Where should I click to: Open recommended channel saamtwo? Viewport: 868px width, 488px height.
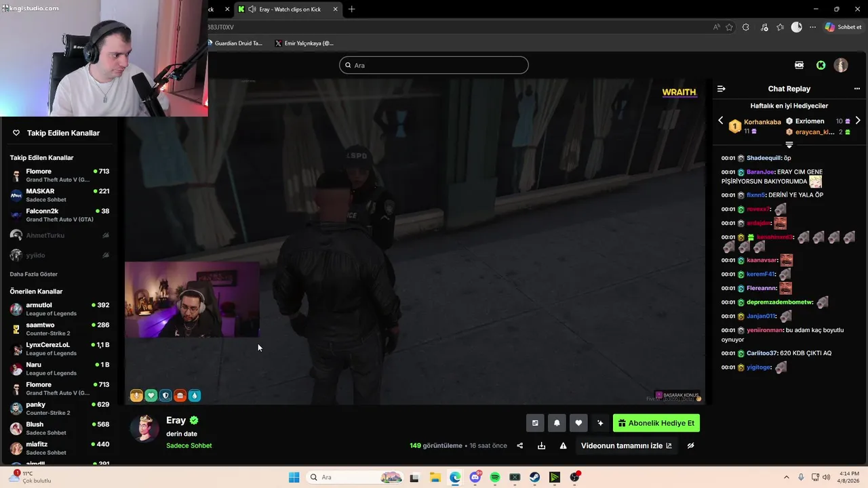tap(60, 329)
